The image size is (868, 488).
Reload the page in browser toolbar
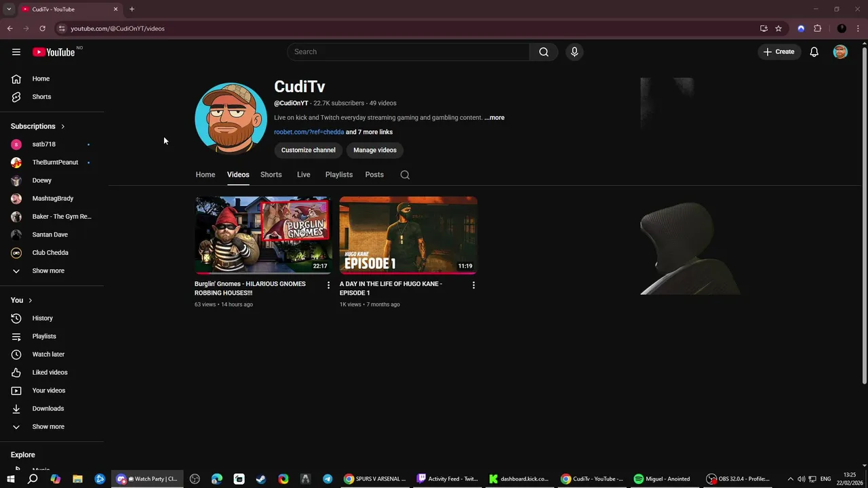click(42, 28)
